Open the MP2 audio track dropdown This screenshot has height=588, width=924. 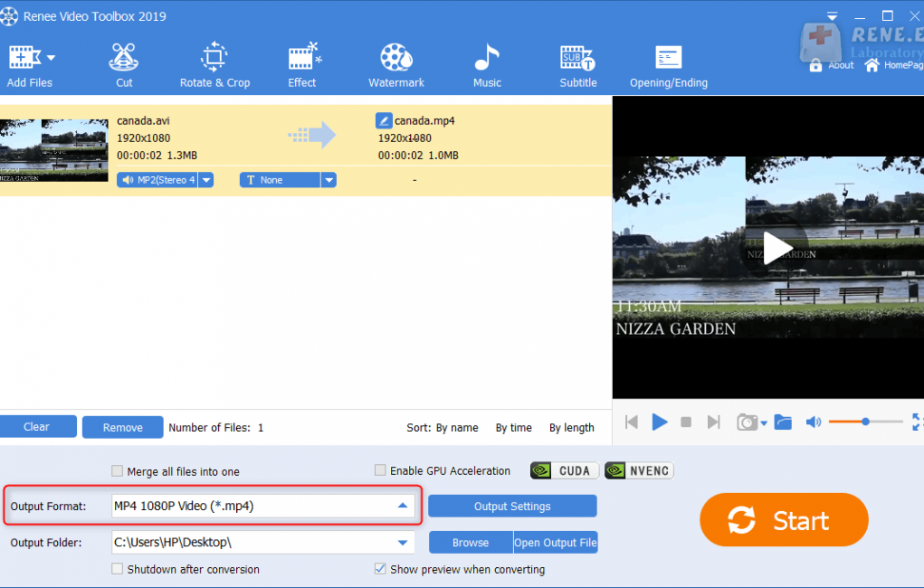pyautogui.click(x=206, y=180)
